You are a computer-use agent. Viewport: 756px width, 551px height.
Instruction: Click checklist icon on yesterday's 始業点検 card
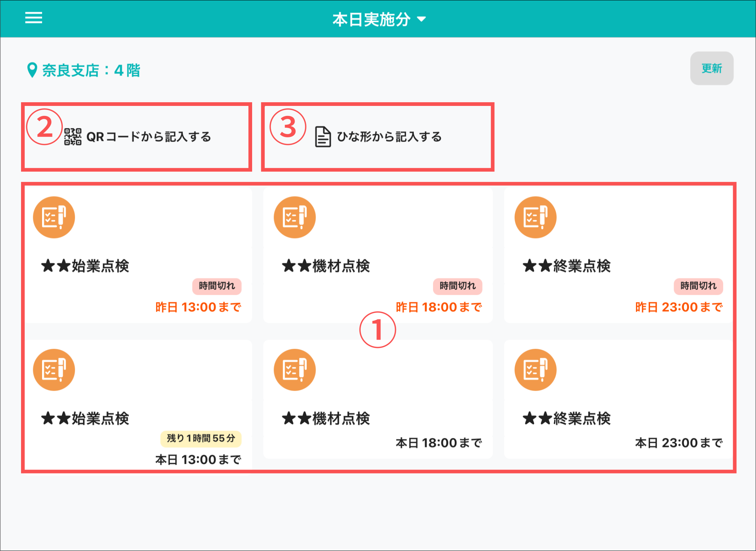tap(54, 217)
